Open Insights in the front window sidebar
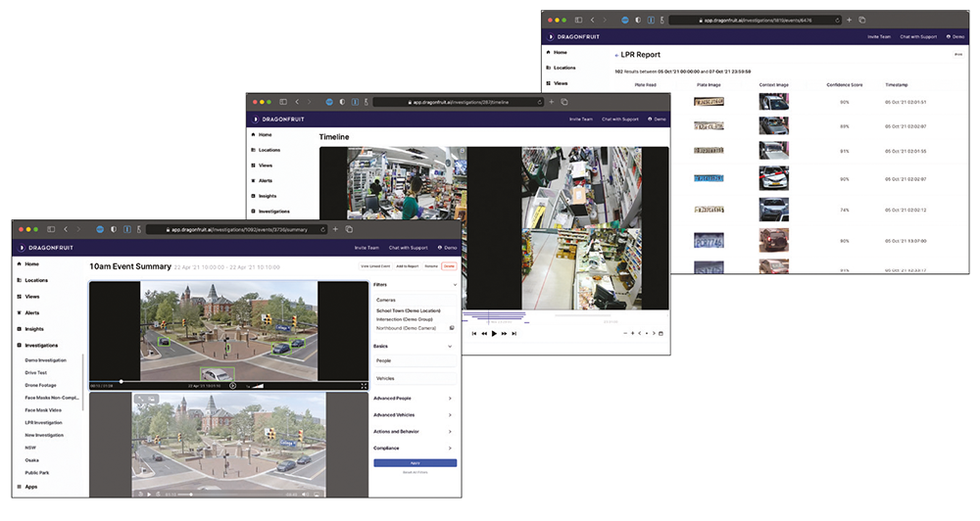 34,329
